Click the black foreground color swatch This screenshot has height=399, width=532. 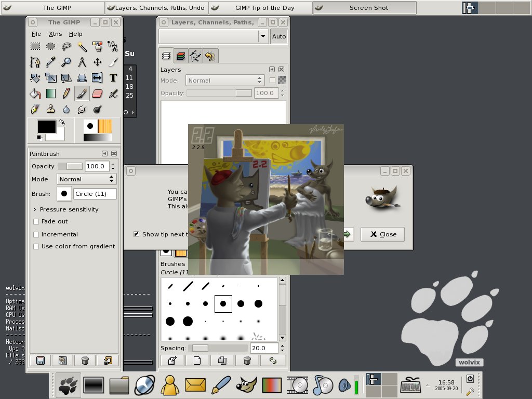[46, 127]
